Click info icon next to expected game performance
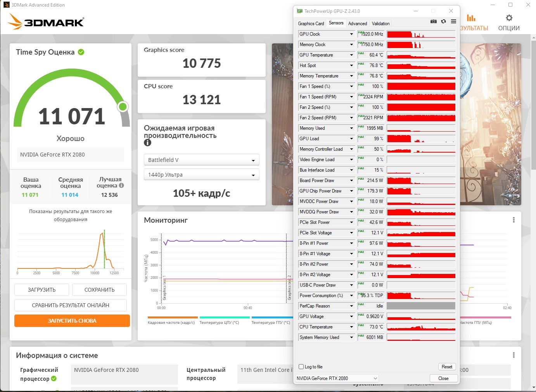The image size is (536, 392). (x=147, y=143)
